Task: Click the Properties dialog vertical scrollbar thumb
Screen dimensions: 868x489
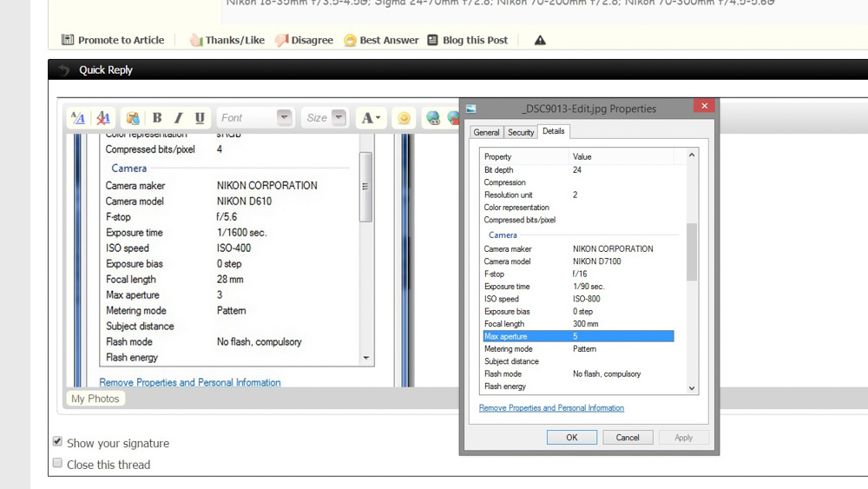Action: click(692, 252)
